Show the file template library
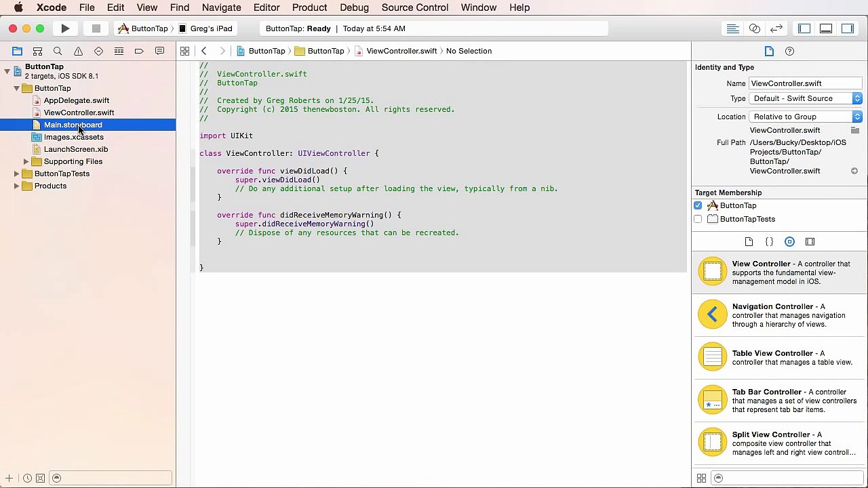 [x=749, y=241]
